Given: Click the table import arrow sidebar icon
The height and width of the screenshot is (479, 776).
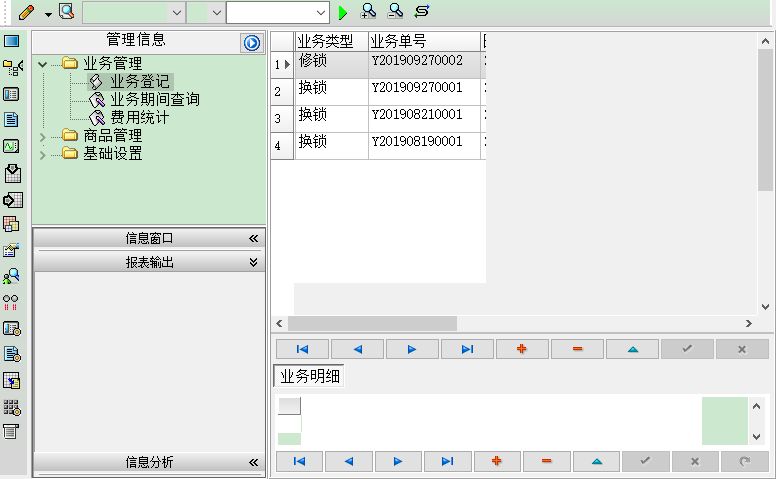Looking at the screenshot, I should pyautogui.click(x=12, y=381).
